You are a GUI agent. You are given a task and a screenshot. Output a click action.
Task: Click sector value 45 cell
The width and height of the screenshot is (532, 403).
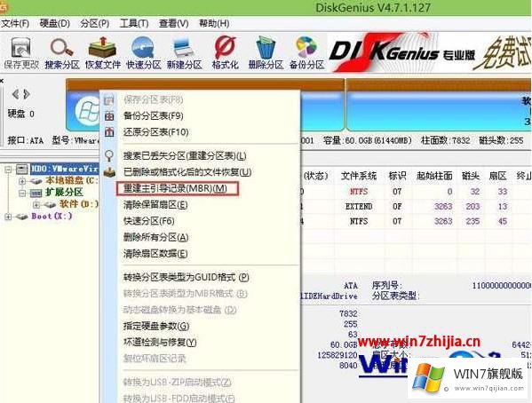[x=502, y=222]
